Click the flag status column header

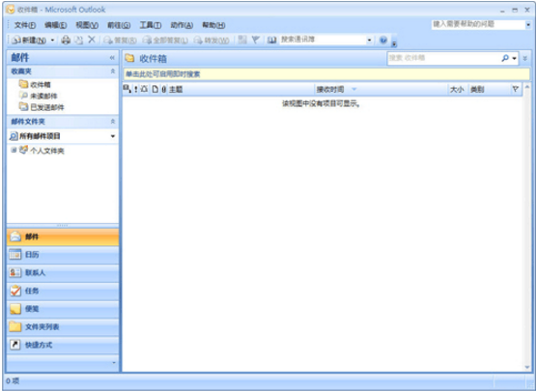[516, 90]
